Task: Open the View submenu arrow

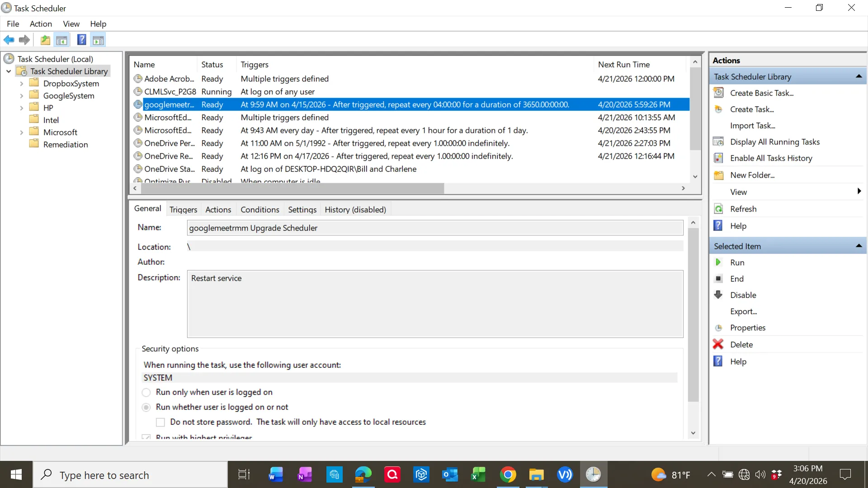Action: (859, 191)
